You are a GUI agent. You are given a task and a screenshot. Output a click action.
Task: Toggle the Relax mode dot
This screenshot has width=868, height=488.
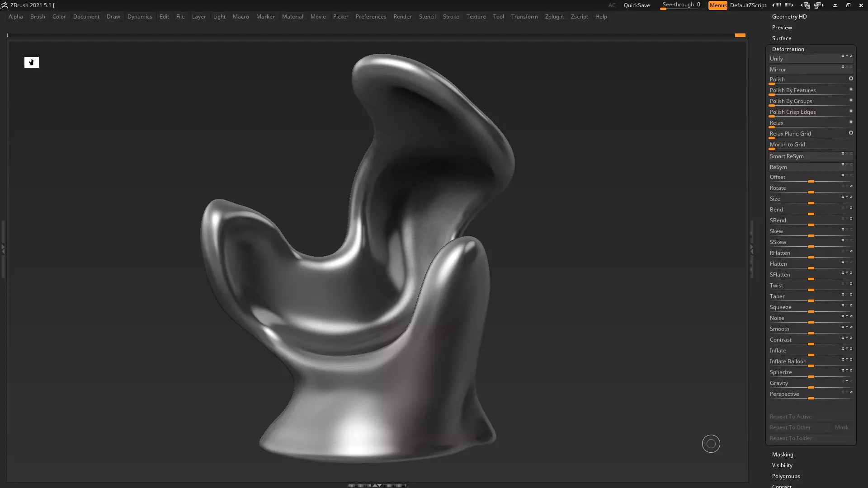click(851, 122)
